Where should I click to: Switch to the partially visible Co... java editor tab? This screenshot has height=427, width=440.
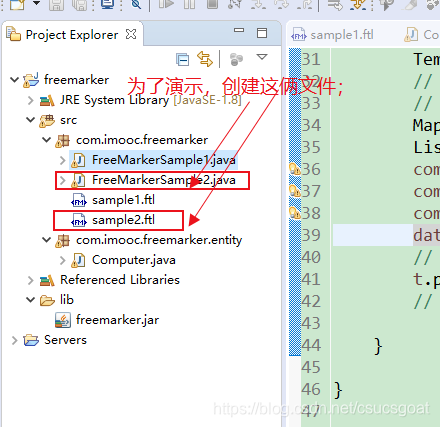point(421,35)
